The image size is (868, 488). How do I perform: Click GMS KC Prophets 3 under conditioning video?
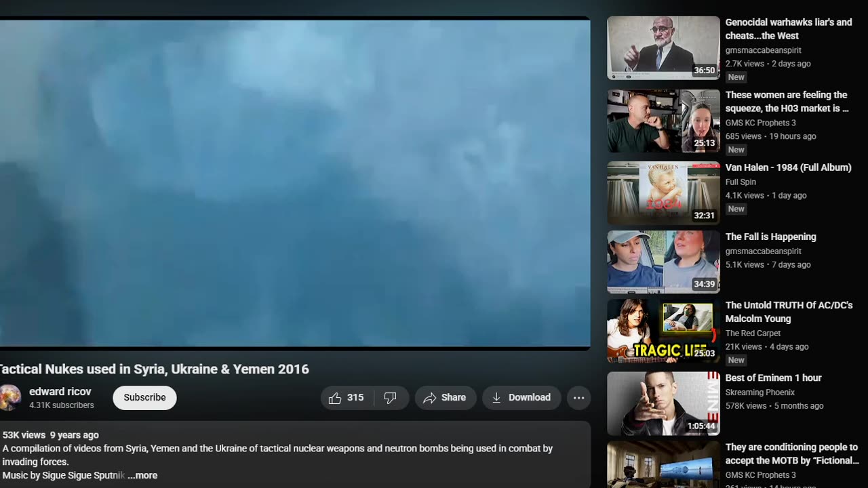(760, 475)
